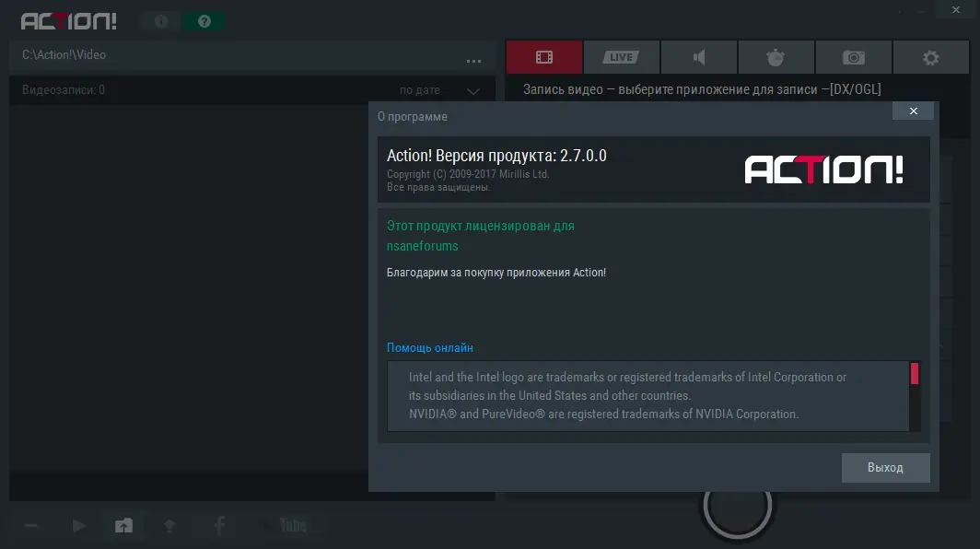
Task: Click the round record button
Action: (738, 505)
